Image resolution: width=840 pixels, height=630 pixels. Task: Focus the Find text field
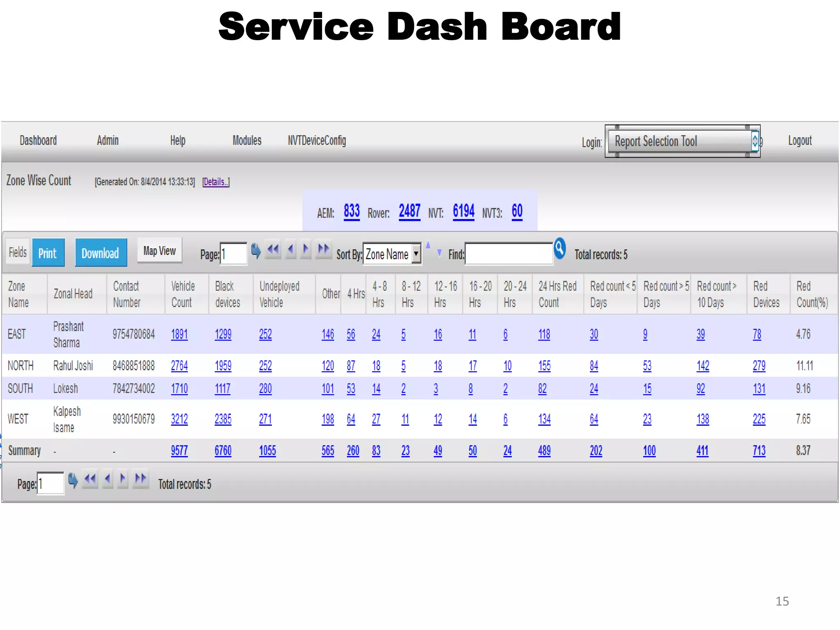508,254
